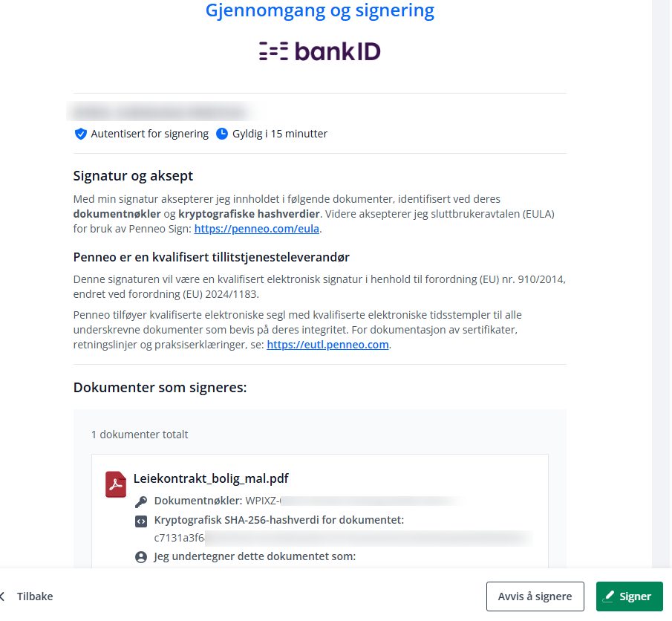Screen dimensions: 672x621
Task: Open the eutl.penneo.com link
Action: [327, 345]
